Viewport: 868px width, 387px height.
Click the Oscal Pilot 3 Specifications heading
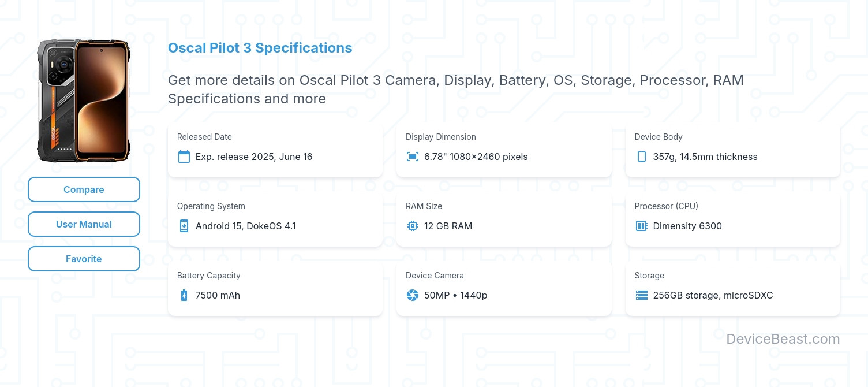pos(260,48)
